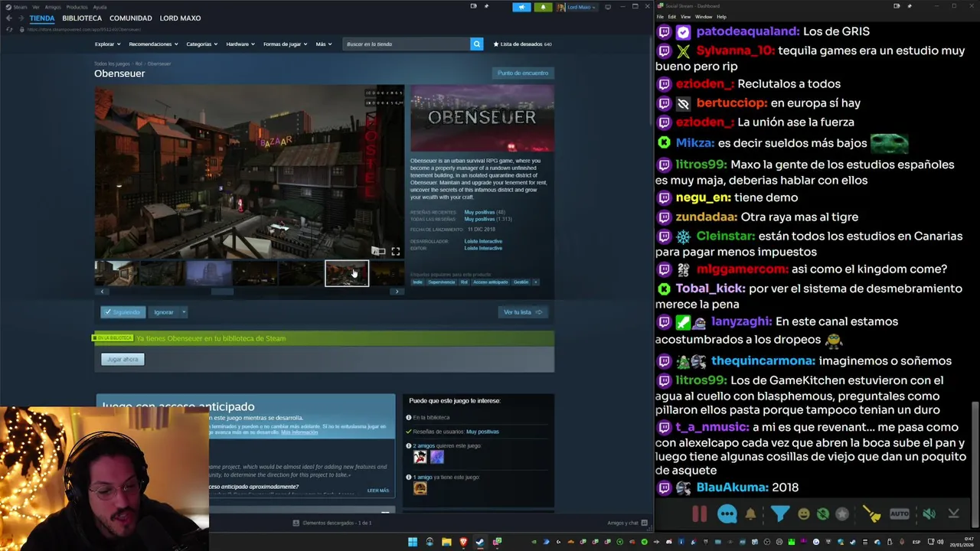Click the Rol breadcrumb link

pos(139,64)
